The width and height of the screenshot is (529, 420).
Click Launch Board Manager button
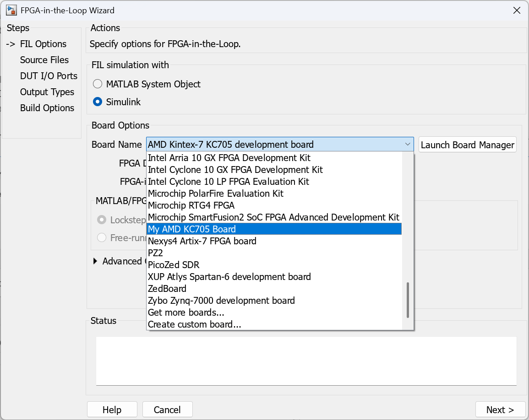[467, 145]
